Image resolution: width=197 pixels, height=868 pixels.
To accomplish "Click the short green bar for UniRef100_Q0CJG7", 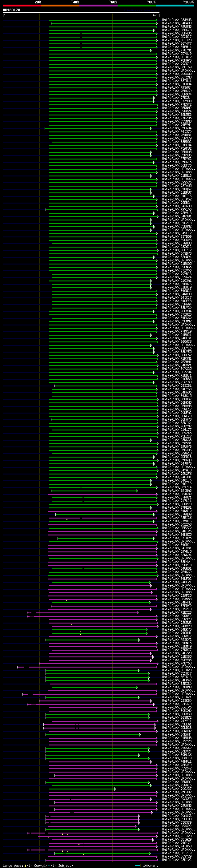I will pos(82,789).
